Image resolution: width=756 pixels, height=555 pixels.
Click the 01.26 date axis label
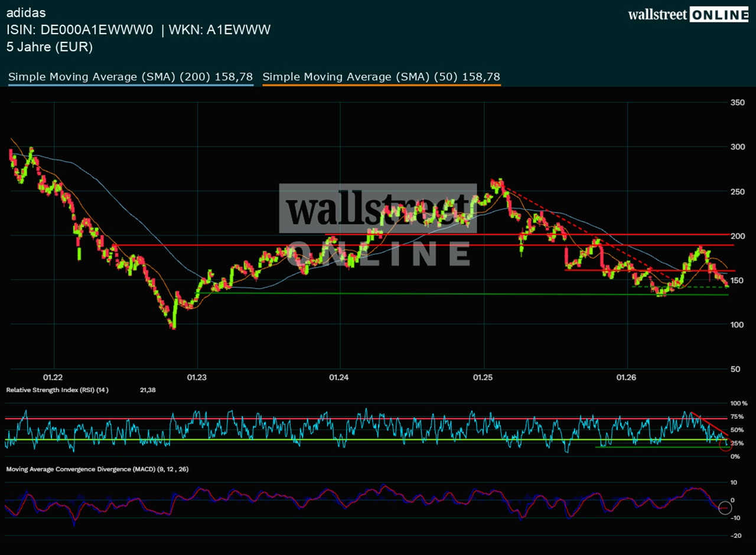coord(626,377)
